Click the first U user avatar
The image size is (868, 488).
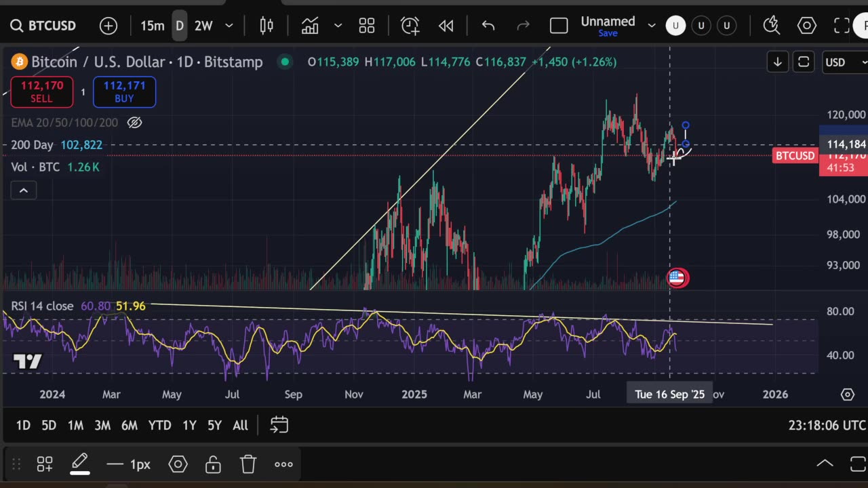[675, 26]
